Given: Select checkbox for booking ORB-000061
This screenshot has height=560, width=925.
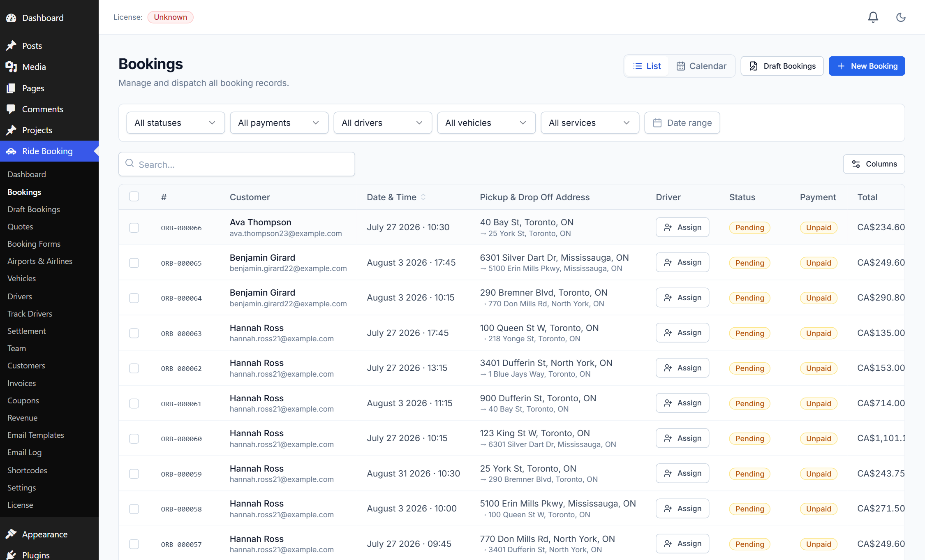Looking at the screenshot, I should pyautogui.click(x=134, y=403).
